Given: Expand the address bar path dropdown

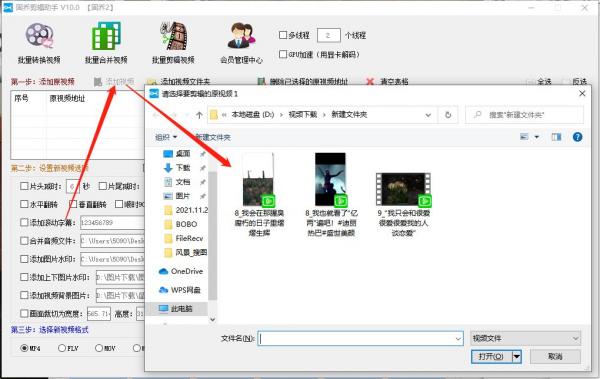Looking at the screenshot, I should tap(428, 115).
